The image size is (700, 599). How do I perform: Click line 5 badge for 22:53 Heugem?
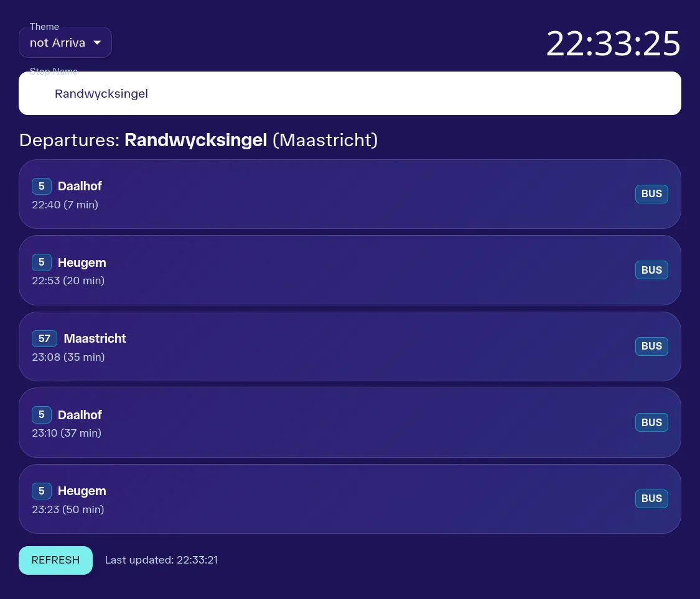(42, 262)
